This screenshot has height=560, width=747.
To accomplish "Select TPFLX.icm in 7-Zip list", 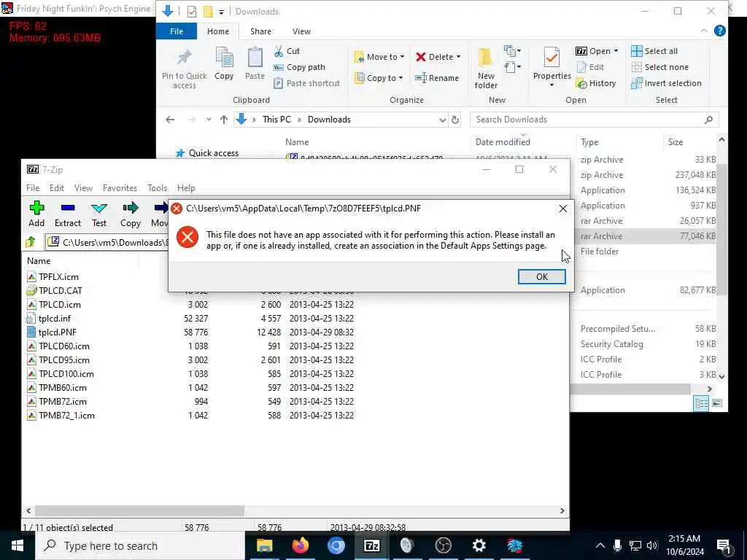I will [x=58, y=276].
